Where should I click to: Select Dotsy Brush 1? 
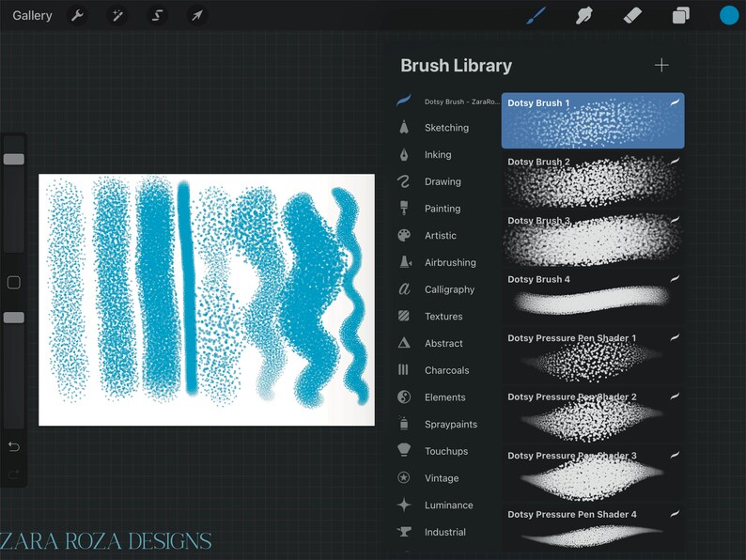tap(593, 121)
